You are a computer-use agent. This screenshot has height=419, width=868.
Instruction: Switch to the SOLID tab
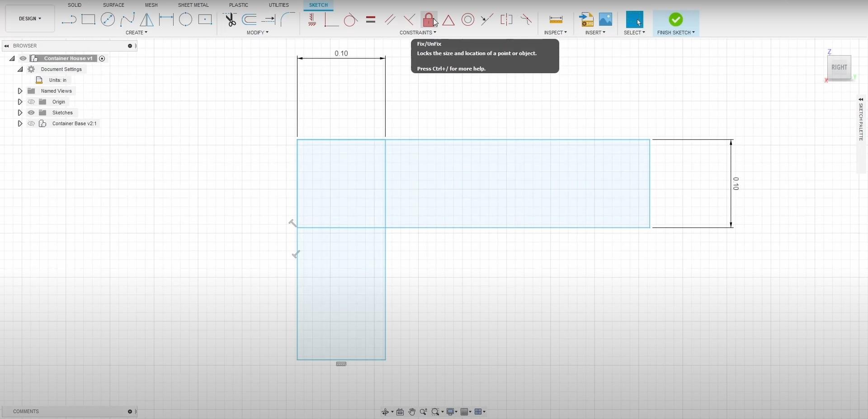(75, 5)
